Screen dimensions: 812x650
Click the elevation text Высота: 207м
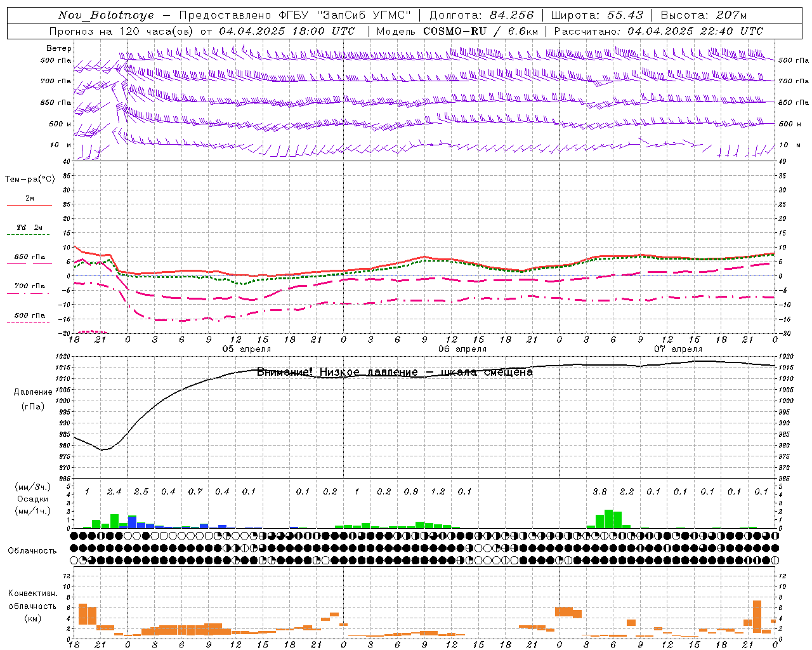704,15
